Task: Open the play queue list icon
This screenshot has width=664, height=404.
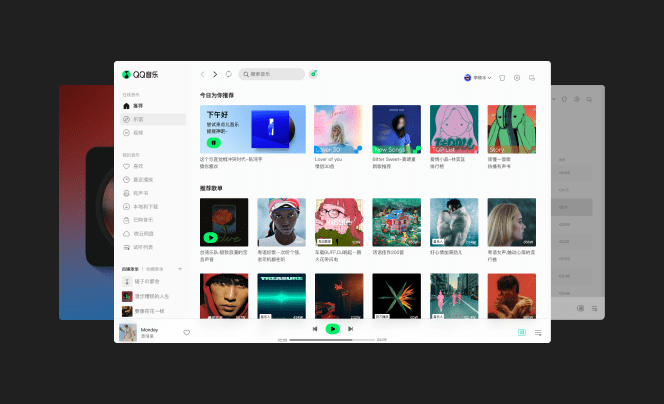Action: coord(538,333)
